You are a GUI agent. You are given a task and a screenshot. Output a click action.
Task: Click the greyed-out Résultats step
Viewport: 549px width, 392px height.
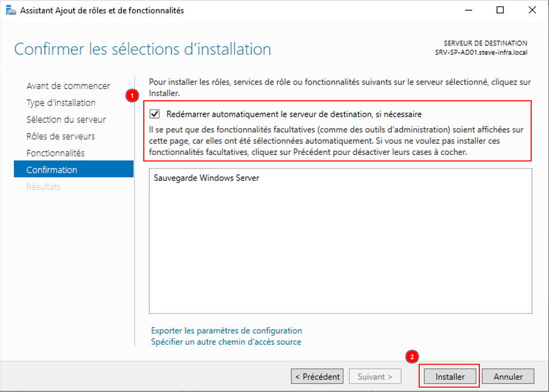coord(43,187)
